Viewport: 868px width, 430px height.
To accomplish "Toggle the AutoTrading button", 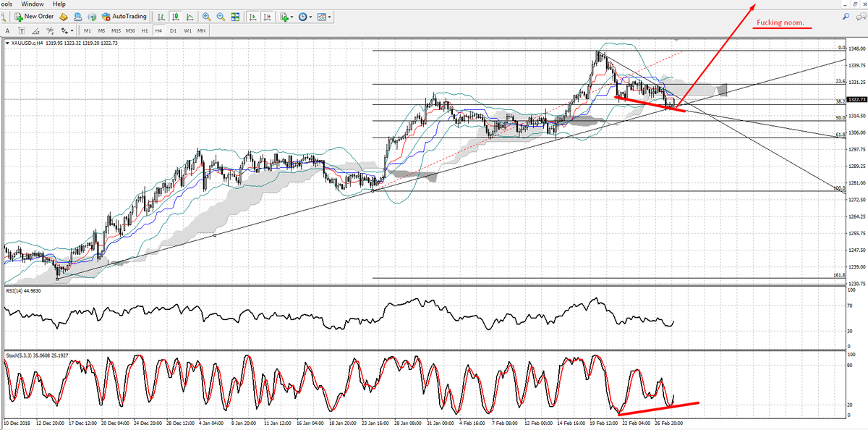I will pos(124,16).
